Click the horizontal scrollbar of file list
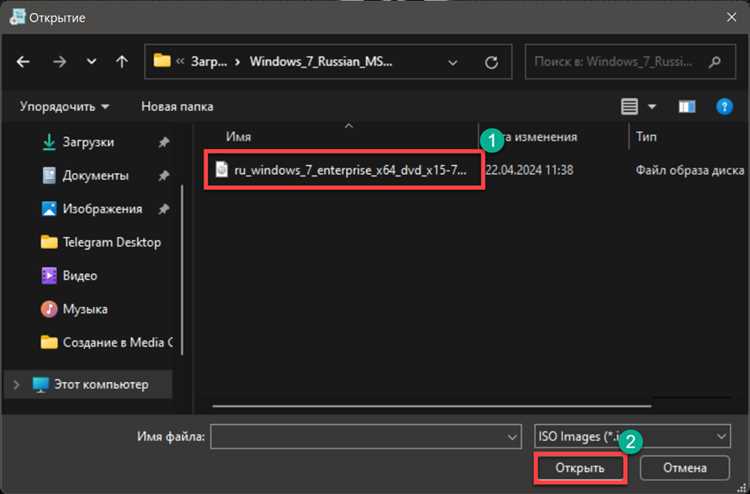750x494 pixels. (432, 406)
